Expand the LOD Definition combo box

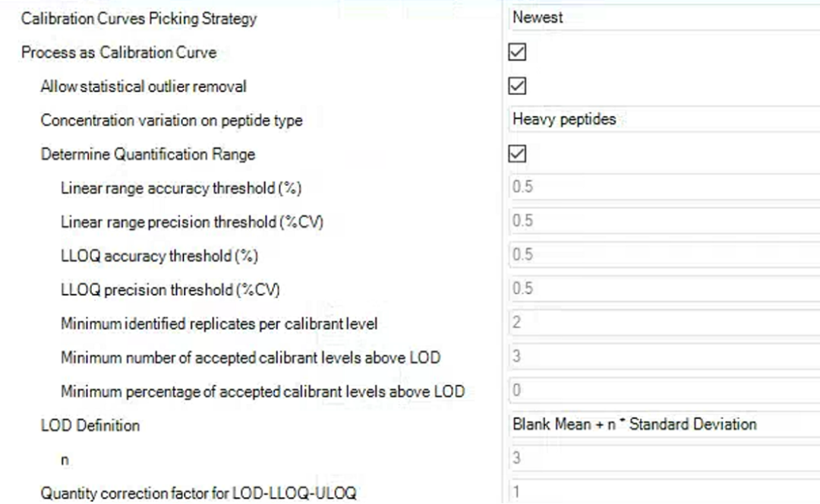664,424
